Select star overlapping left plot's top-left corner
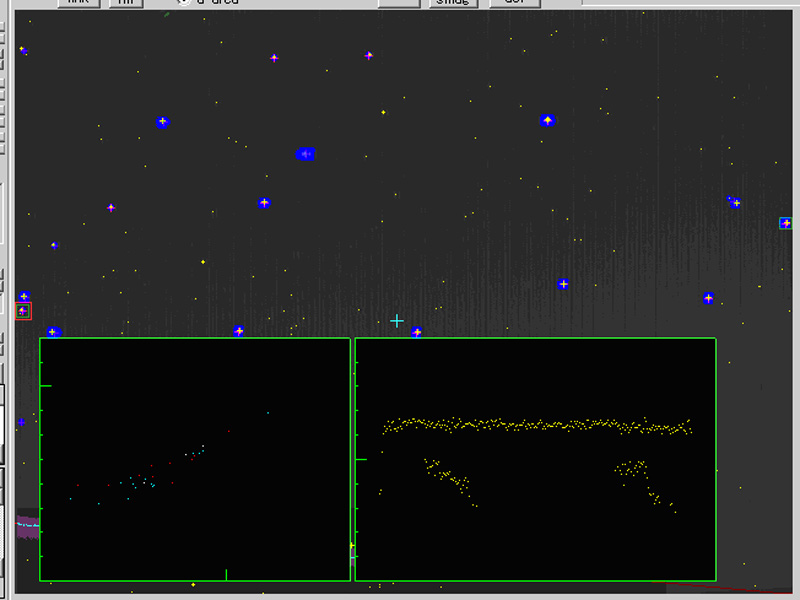Screen dimensions: 800x600 52,332
